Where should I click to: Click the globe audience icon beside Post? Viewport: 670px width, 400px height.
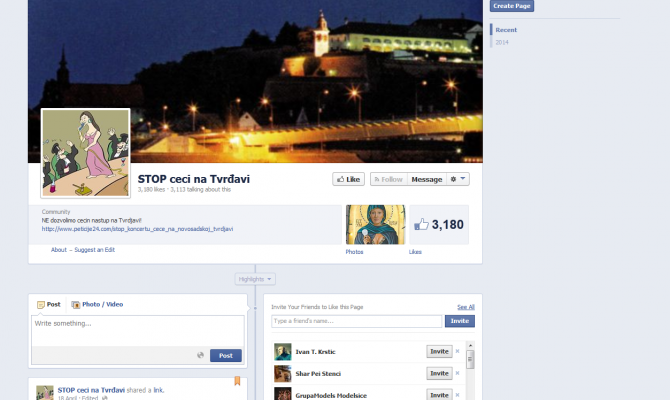coord(201,355)
